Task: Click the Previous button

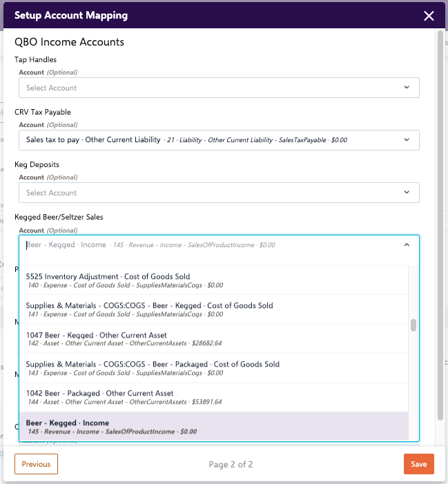Action: pyautogui.click(x=36, y=464)
